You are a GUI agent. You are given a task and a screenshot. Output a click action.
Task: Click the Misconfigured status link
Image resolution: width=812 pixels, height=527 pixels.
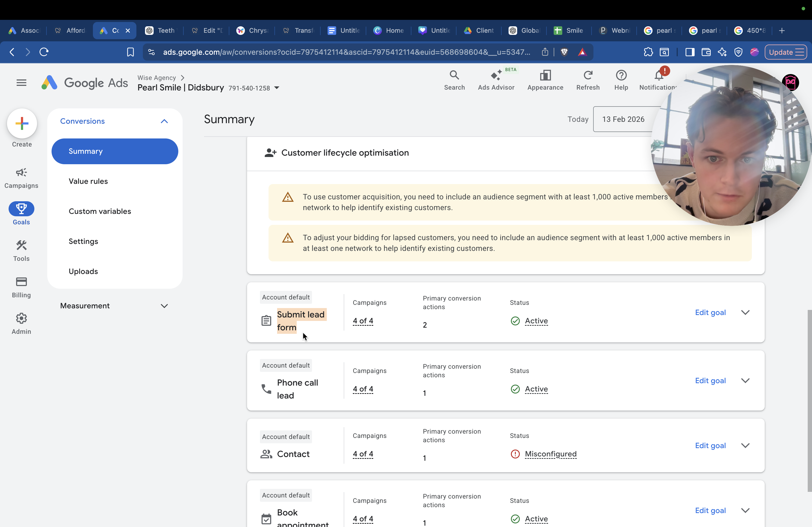[550, 454]
